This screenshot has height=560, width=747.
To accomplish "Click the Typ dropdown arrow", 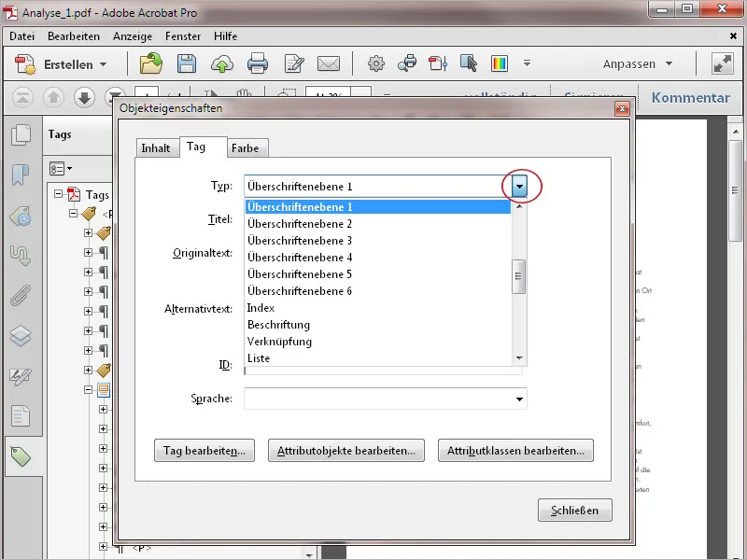I will click(519, 186).
